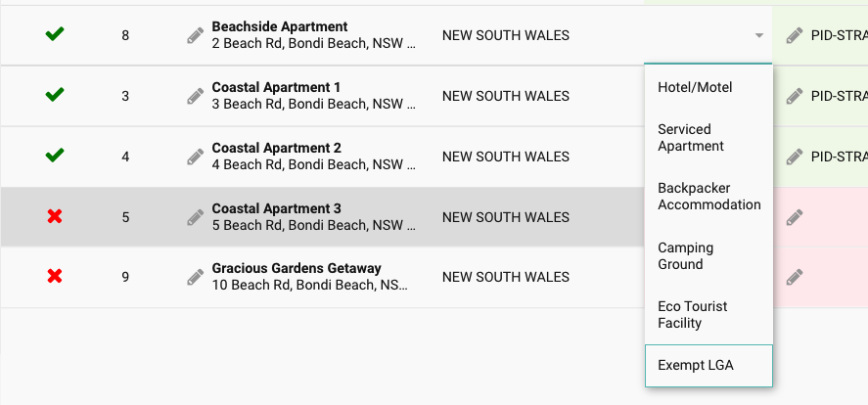Choose Serviced Apartment option
Image resolution: width=868 pixels, height=405 pixels.
(x=691, y=138)
